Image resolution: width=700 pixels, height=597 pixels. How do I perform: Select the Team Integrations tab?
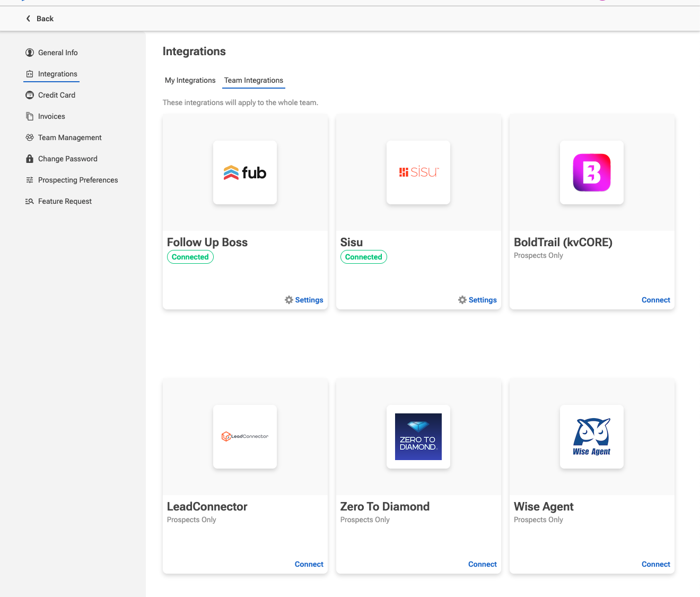[253, 80]
